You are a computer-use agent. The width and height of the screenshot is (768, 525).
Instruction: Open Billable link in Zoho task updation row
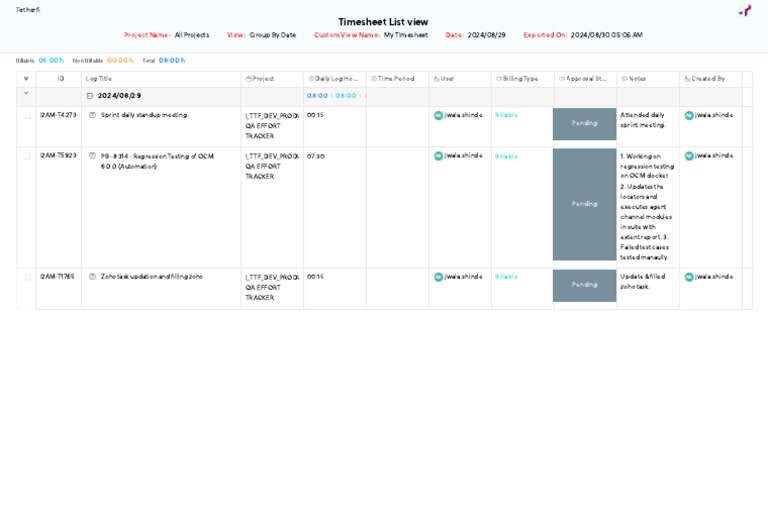[x=506, y=277]
